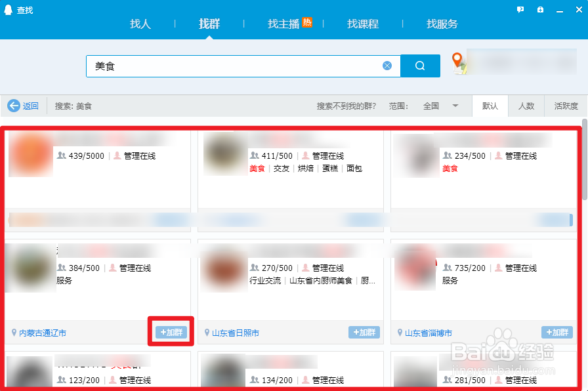
Task: Click the 搜索: 美食 label
Action: (x=73, y=106)
